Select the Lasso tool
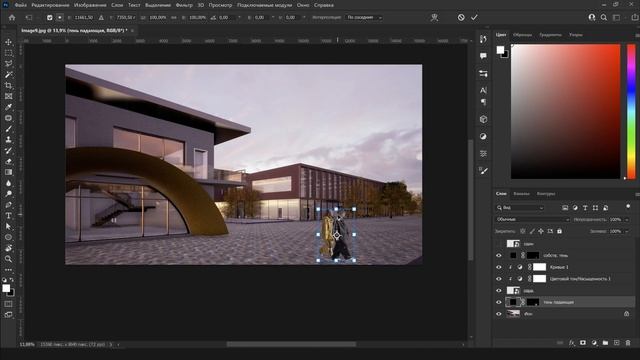 tap(8, 64)
